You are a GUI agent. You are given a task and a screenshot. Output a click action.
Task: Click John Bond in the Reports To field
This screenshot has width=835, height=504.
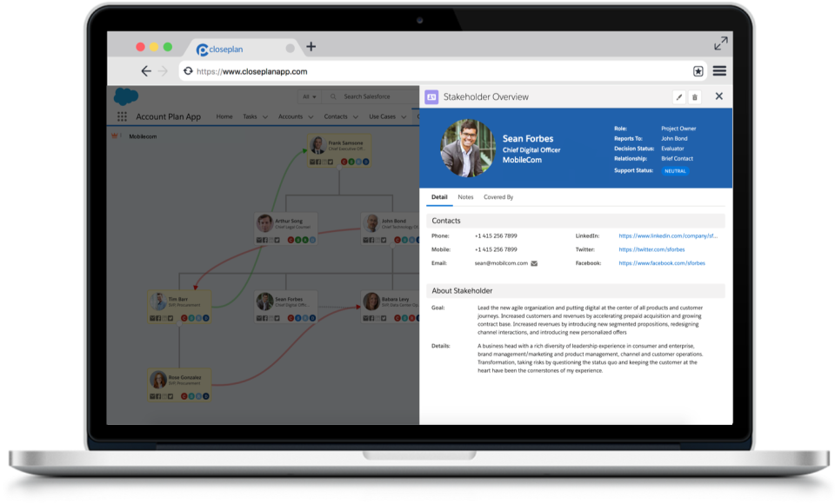click(674, 138)
